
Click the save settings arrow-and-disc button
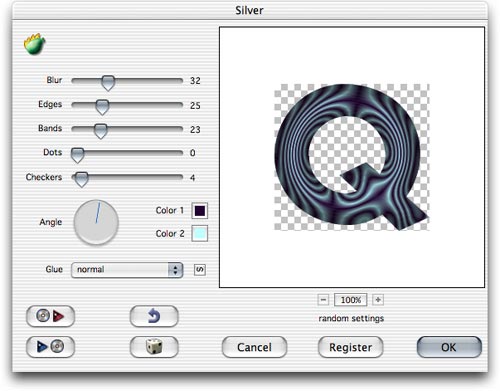click(50, 347)
